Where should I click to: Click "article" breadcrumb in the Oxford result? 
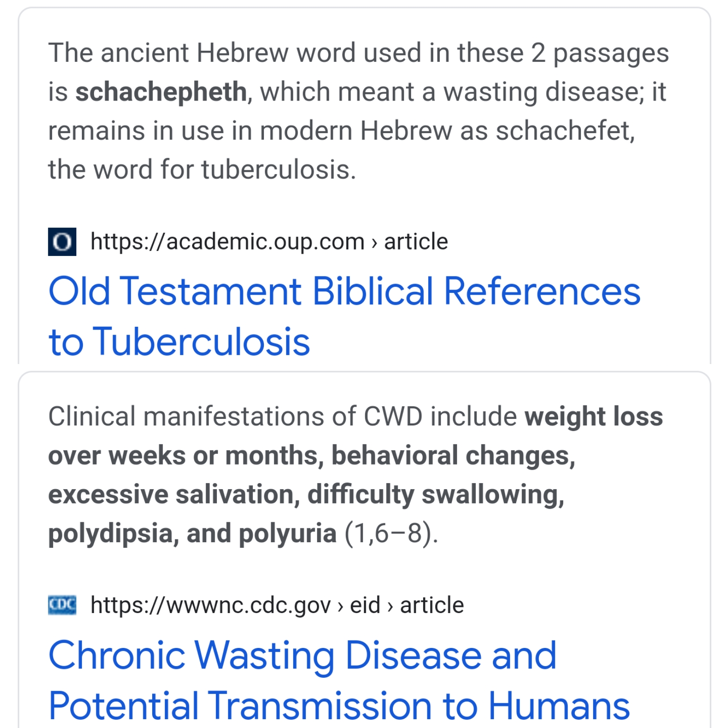416,242
